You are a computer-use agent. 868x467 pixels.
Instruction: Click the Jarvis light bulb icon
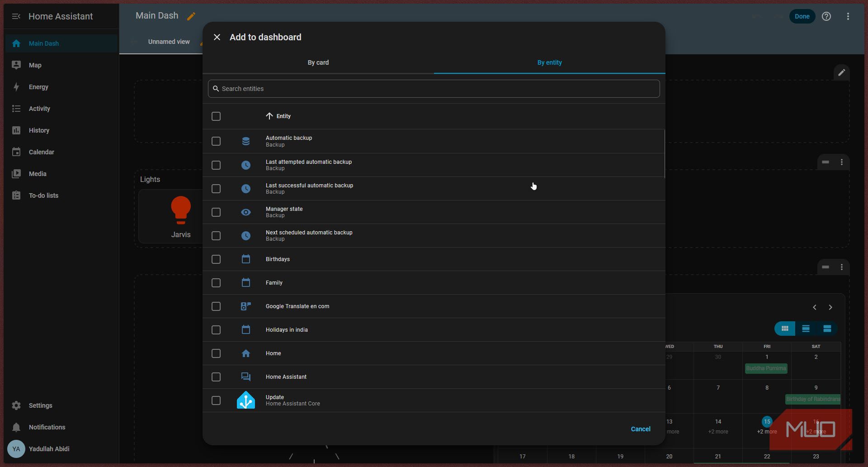pyautogui.click(x=181, y=210)
